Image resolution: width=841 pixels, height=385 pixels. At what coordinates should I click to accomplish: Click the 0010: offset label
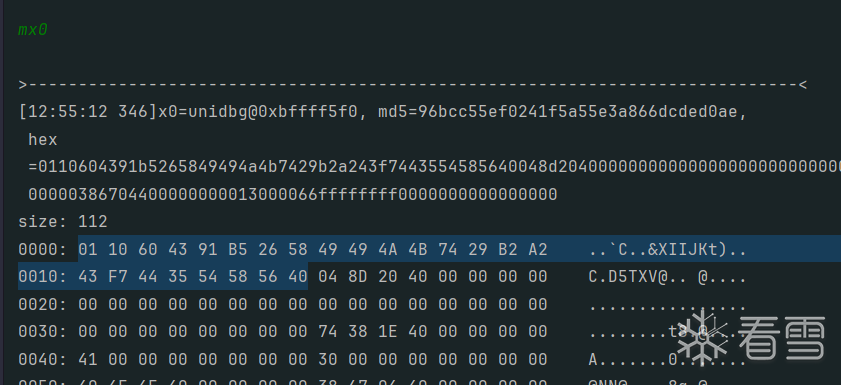tap(43, 277)
